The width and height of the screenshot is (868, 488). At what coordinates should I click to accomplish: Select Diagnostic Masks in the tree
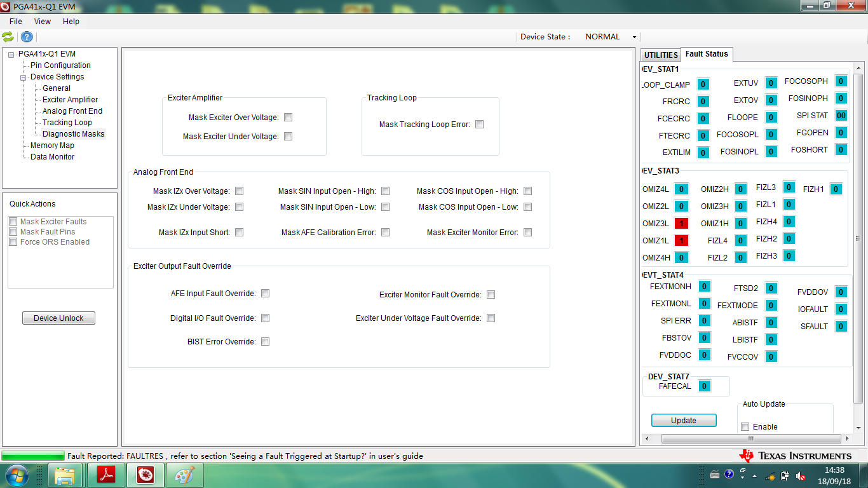73,134
